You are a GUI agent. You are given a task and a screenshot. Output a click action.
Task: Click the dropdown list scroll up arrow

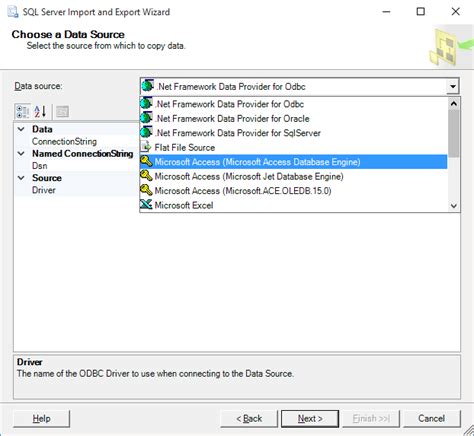[x=453, y=104]
